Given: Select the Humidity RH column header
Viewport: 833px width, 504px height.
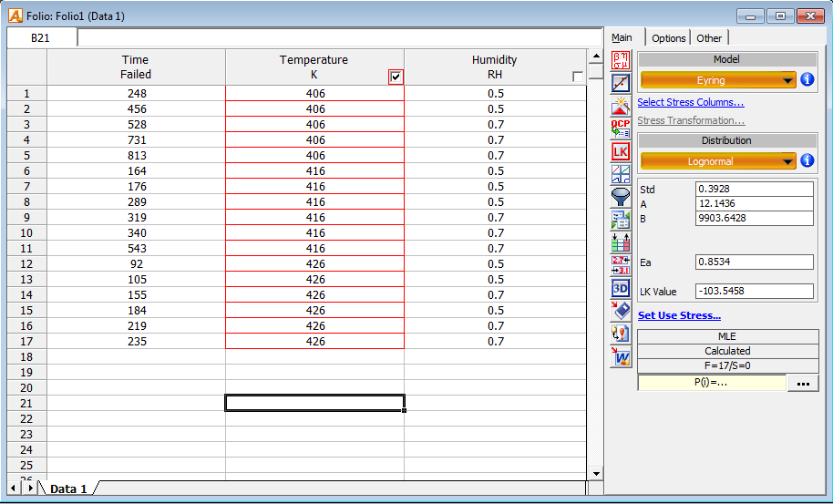Looking at the screenshot, I should click(495, 67).
